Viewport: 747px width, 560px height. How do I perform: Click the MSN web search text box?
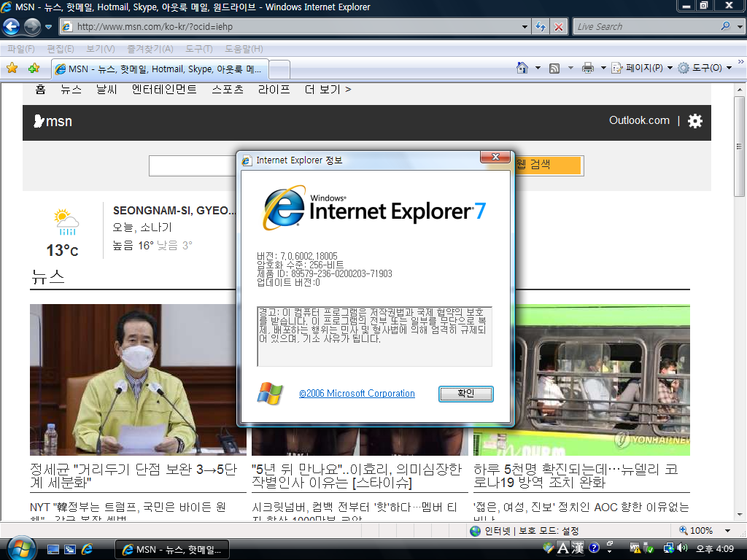[193, 166]
